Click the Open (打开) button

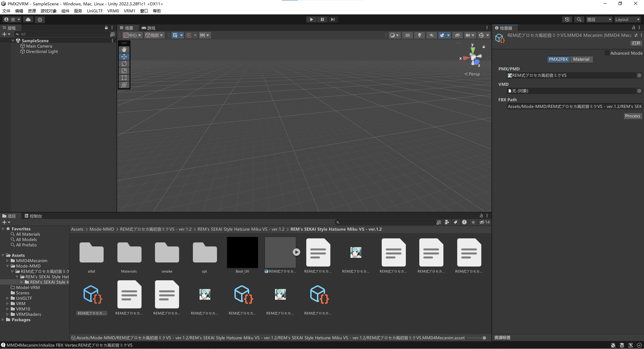point(636,43)
